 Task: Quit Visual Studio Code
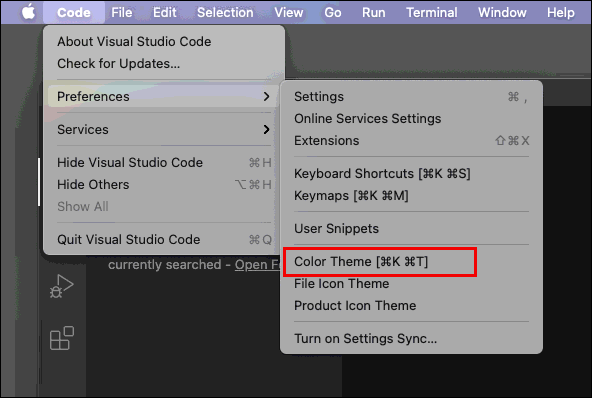(163, 239)
